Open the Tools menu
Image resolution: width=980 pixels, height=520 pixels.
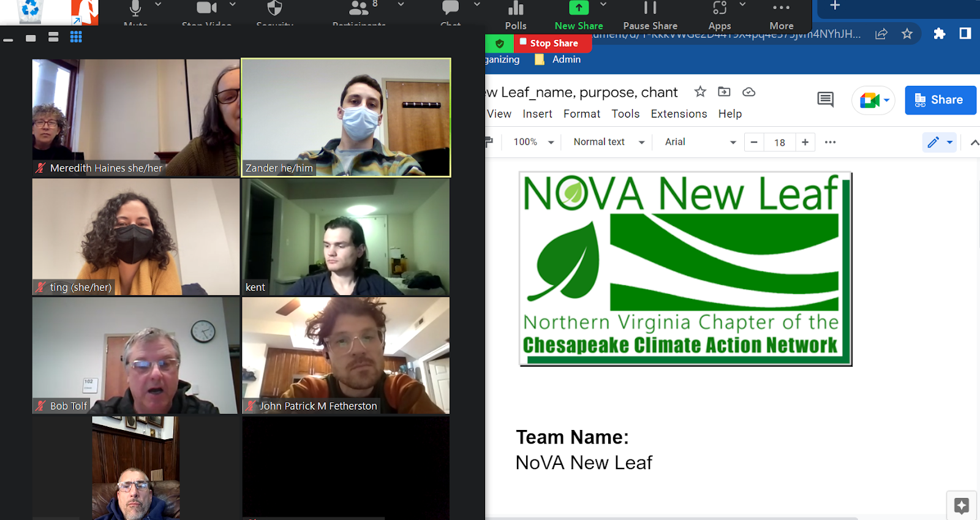[x=625, y=114]
